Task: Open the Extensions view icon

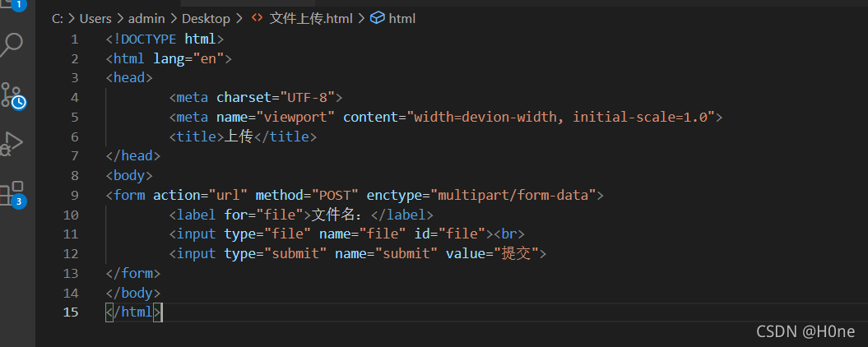Action: 11,194
